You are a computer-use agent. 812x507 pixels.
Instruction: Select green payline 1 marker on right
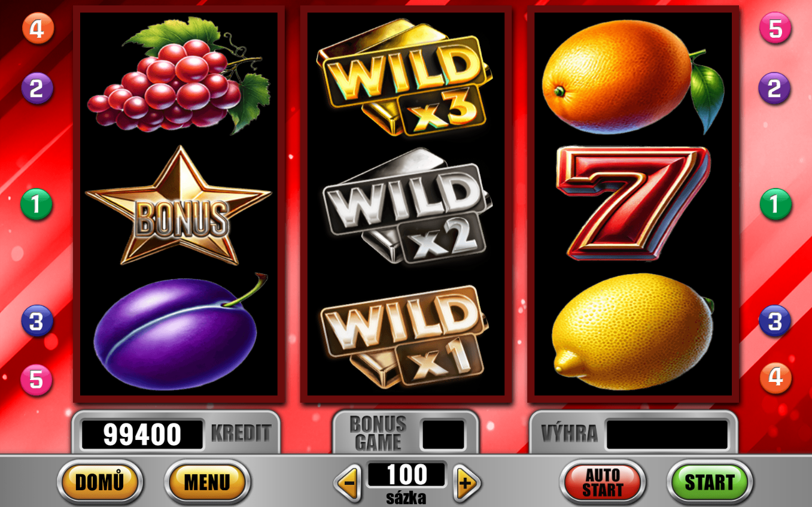pyautogui.click(x=775, y=205)
